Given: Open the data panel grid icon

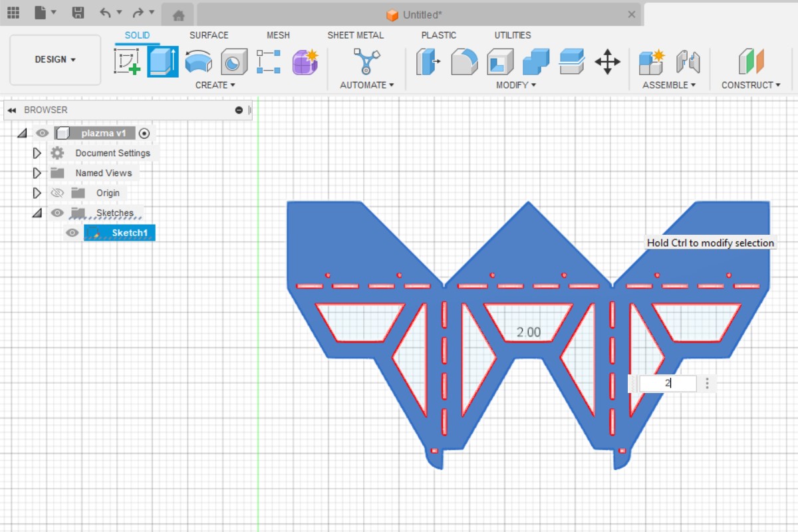Looking at the screenshot, I should tap(13, 13).
